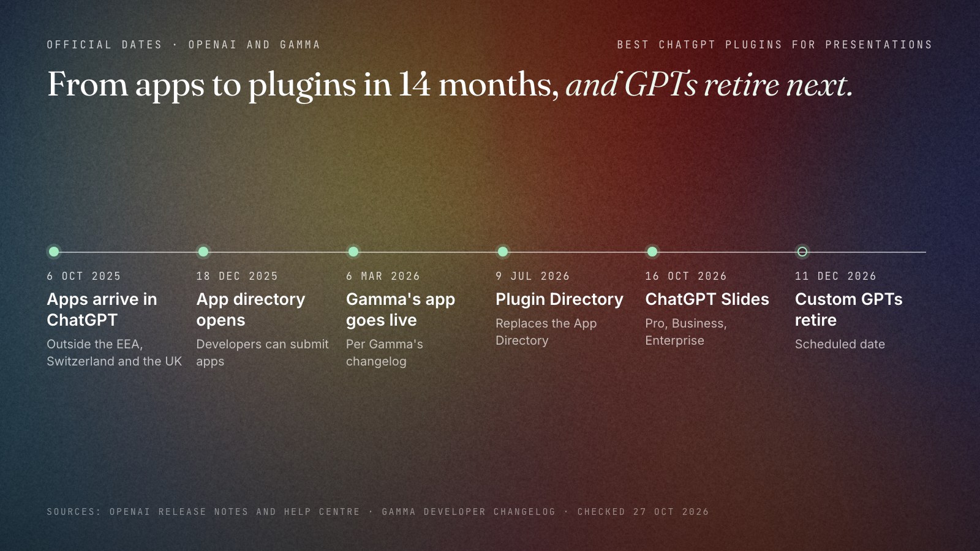Click the hollow 11 Dec 2026 marker
The image size is (980, 551).
pos(802,252)
